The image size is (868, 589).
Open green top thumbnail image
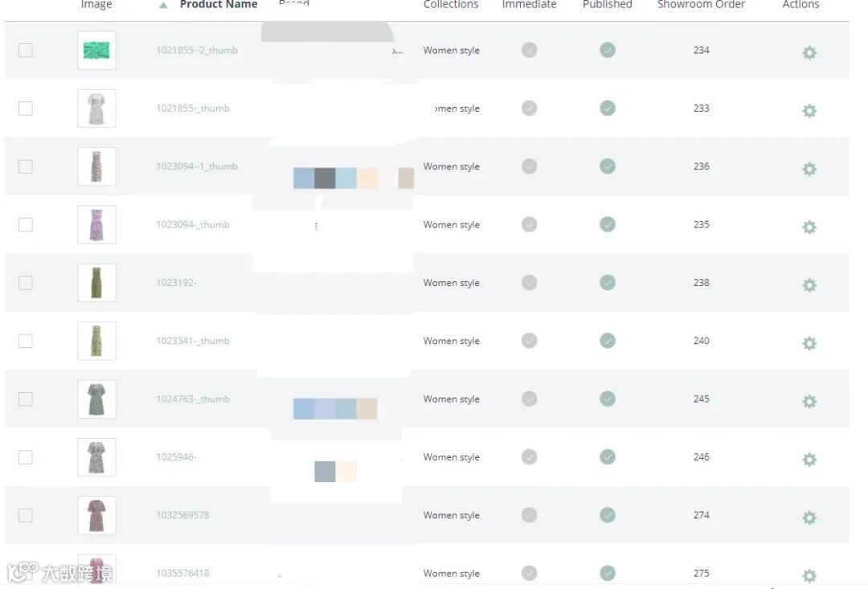96,51
